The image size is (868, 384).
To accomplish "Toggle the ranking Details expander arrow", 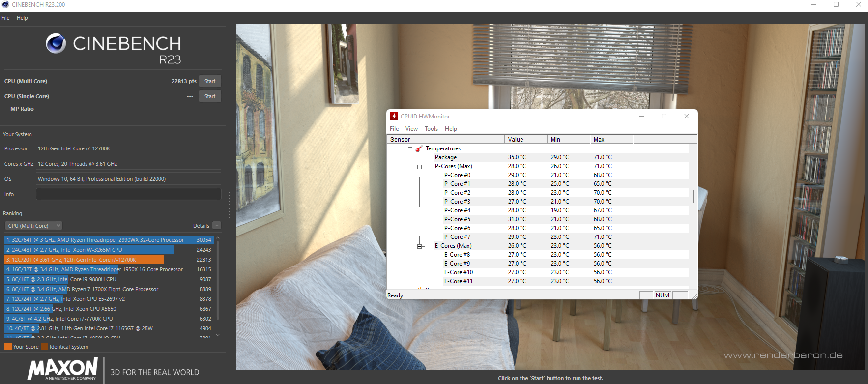I will 217,226.
